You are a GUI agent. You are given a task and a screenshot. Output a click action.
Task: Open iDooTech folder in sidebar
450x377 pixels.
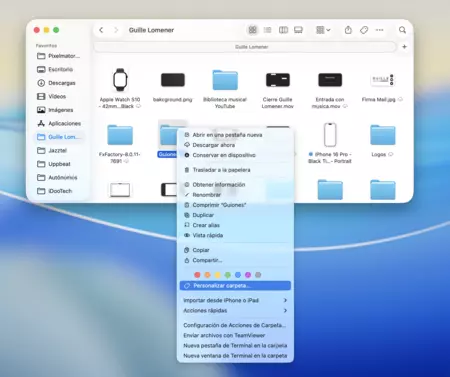click(59, 191)
